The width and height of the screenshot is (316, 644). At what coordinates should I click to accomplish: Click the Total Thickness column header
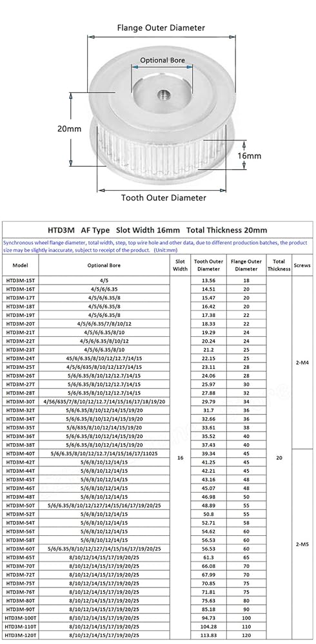point(279,265)
